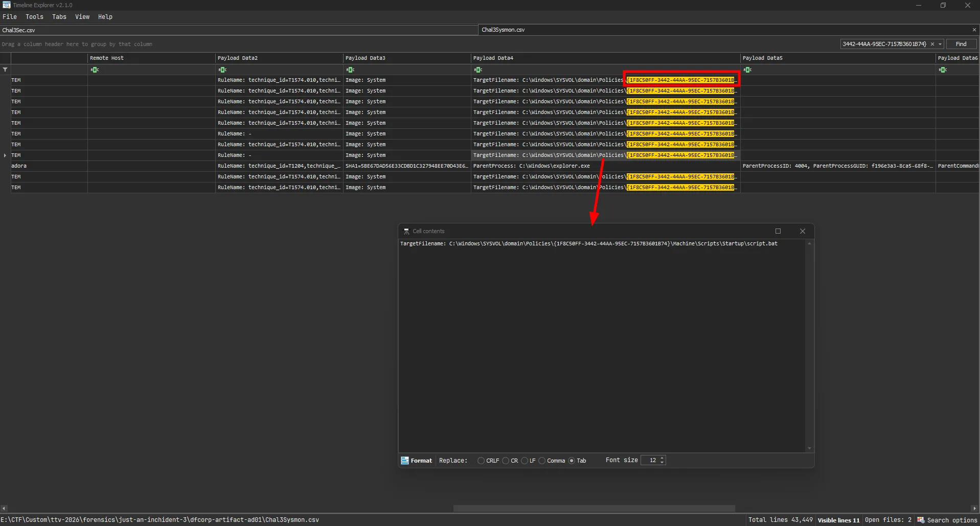Clear the search box with the X icon

[932, 44]
